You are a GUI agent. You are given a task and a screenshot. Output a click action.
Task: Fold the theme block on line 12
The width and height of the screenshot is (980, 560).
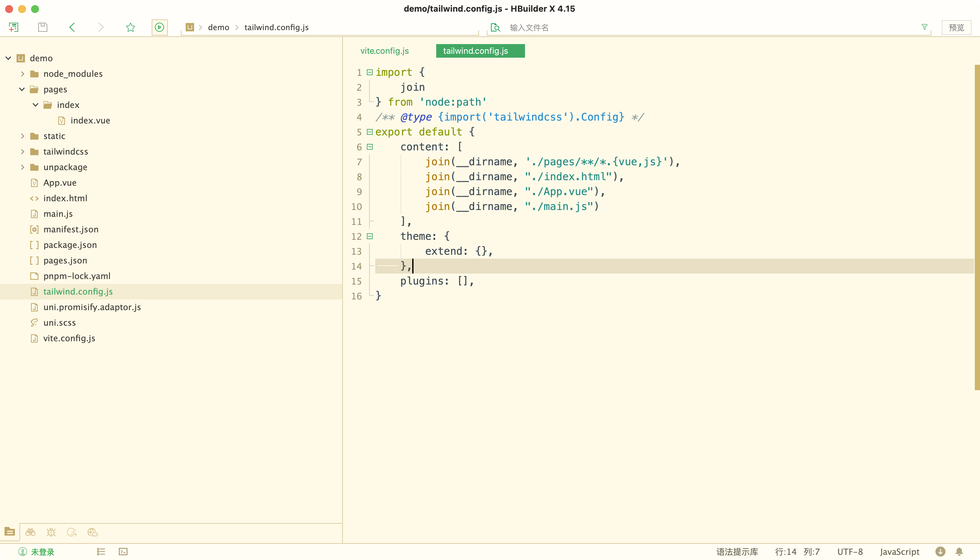370,236
